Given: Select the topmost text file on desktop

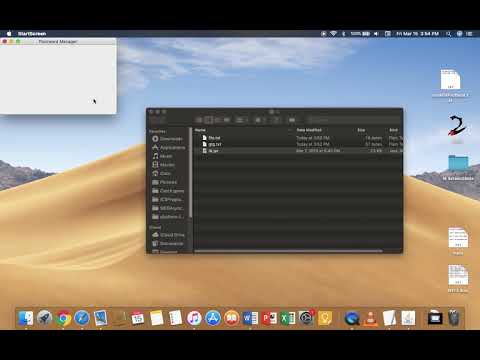Looking at the screenshot, I should [450, 85].
